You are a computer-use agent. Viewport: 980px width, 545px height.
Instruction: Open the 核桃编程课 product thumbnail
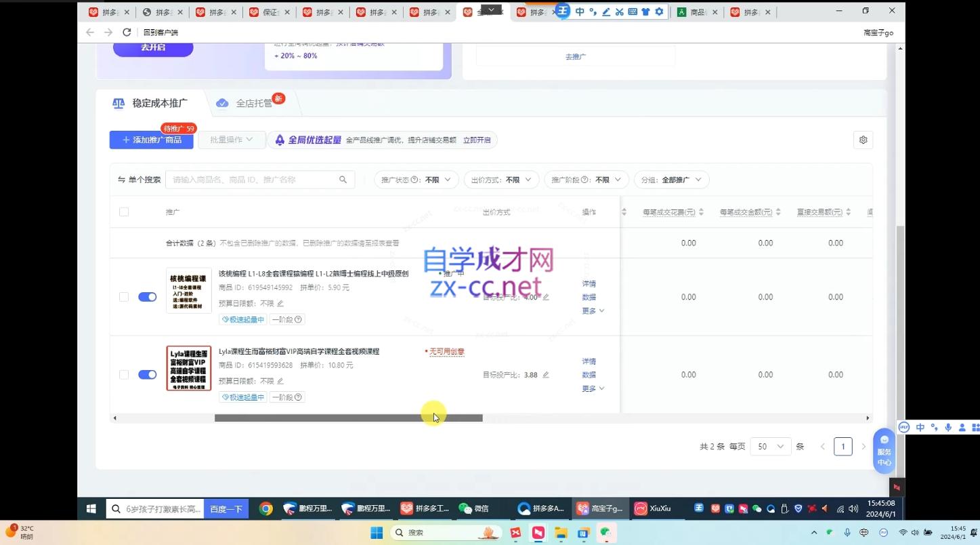(189, 290)
